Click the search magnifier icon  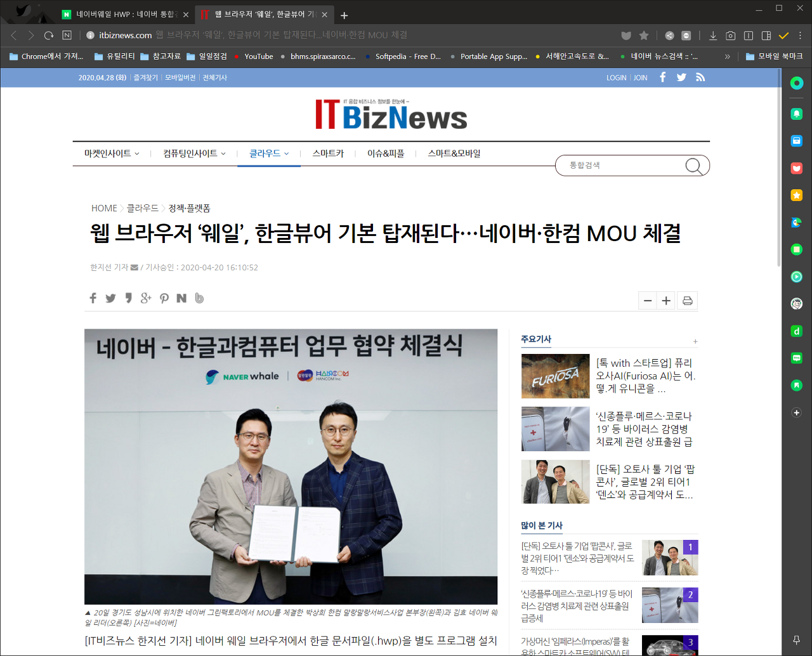pyautogui.click(x=693, y=166)
